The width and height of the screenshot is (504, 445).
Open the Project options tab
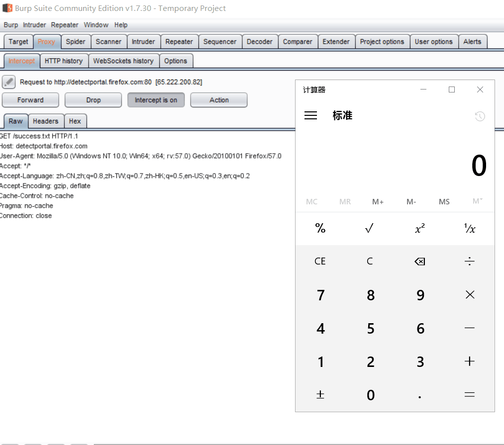point(382,42)
